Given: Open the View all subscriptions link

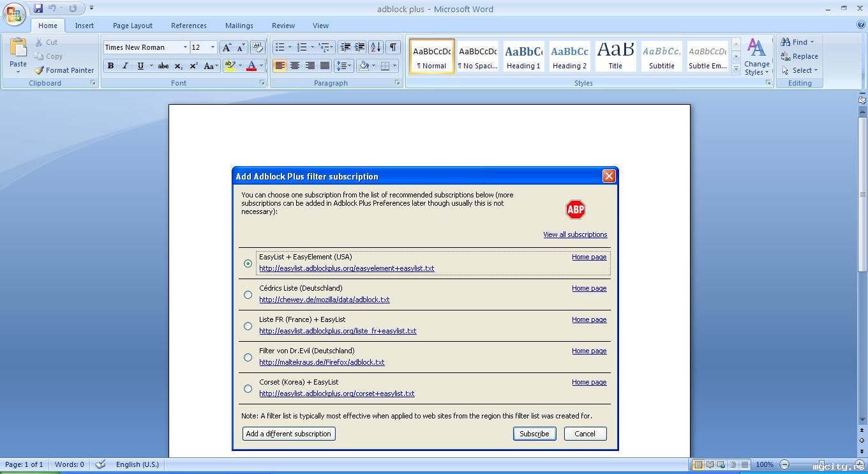Looking at the screenshot, I should coord(575,234).
